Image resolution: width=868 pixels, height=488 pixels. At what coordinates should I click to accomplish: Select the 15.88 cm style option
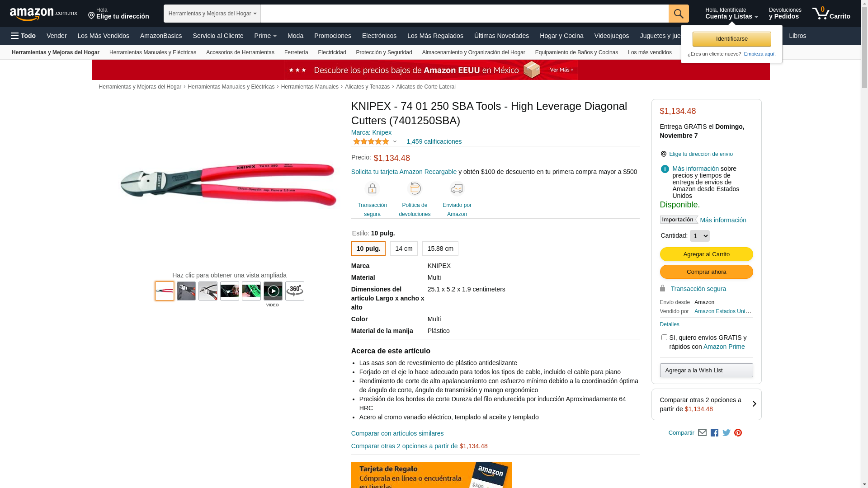440,249
